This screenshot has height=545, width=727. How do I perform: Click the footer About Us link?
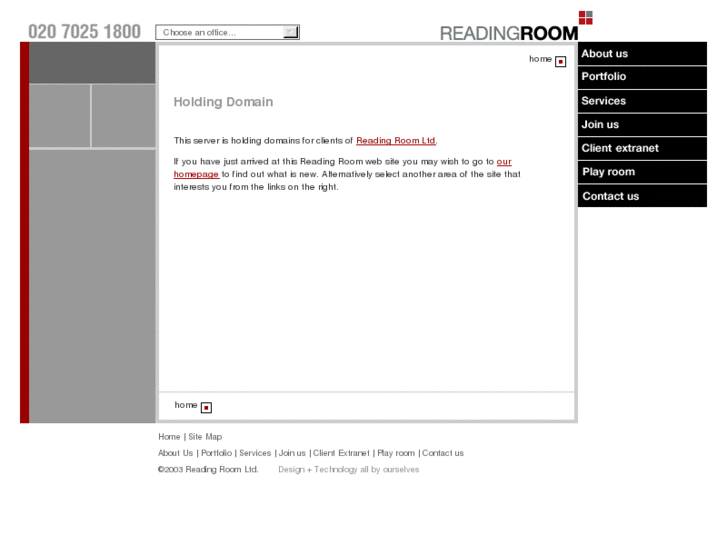pos(175,453)
